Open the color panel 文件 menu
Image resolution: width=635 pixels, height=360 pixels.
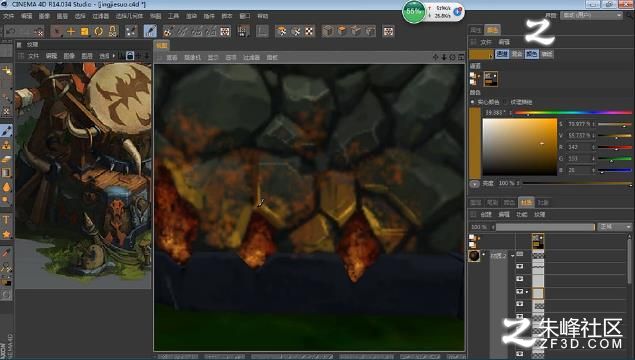point(486,42)
